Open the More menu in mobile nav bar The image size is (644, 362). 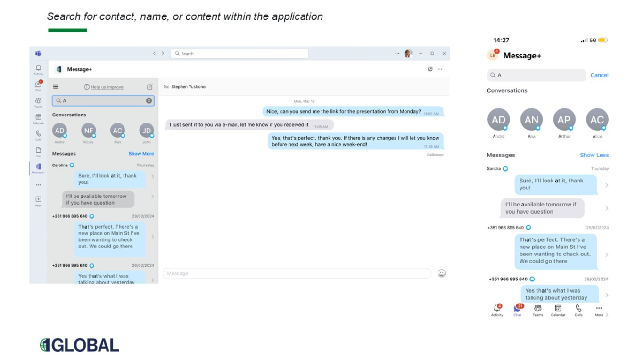(x=599, y=310)
